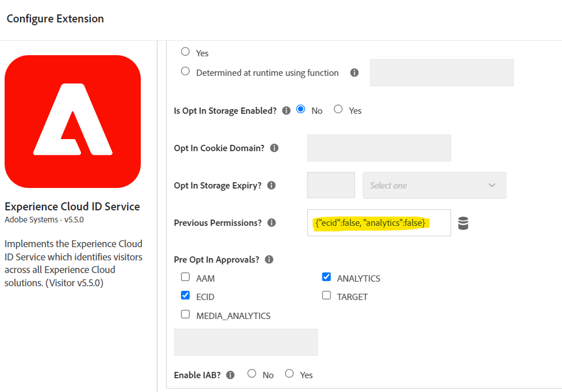Click info icon beside Is Opt In Storage Enabled
This screenshot has width=562, height=392.
(286, 110)
